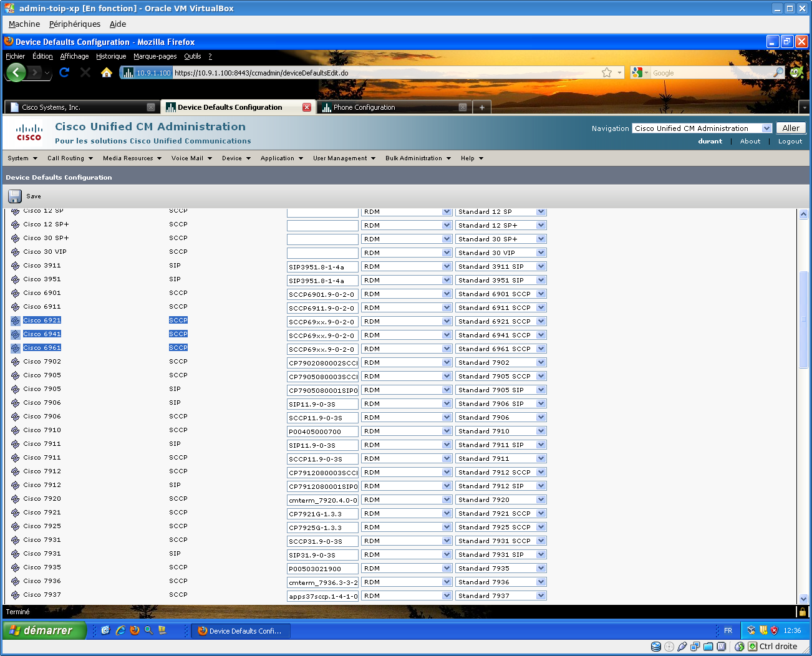Click the search magnifier in Google box
This screenshot has width=812, height=656.
778,73
